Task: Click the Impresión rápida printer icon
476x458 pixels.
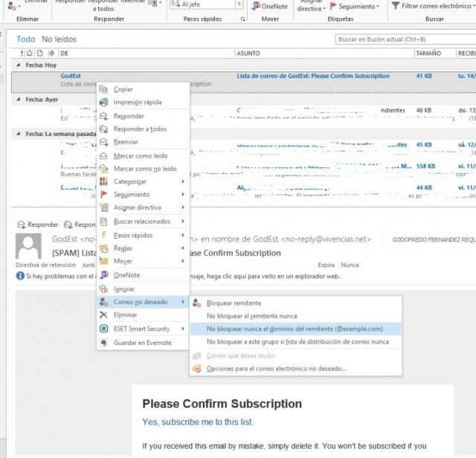Action: click(103, 103)
